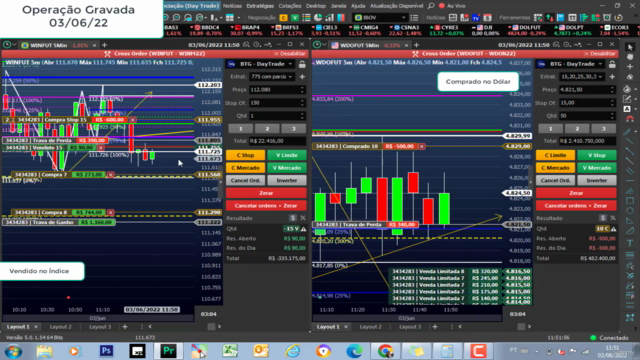Click V Mercado button in WDOFUT panel
The image size is (640, 360).
tap(596, 168)
